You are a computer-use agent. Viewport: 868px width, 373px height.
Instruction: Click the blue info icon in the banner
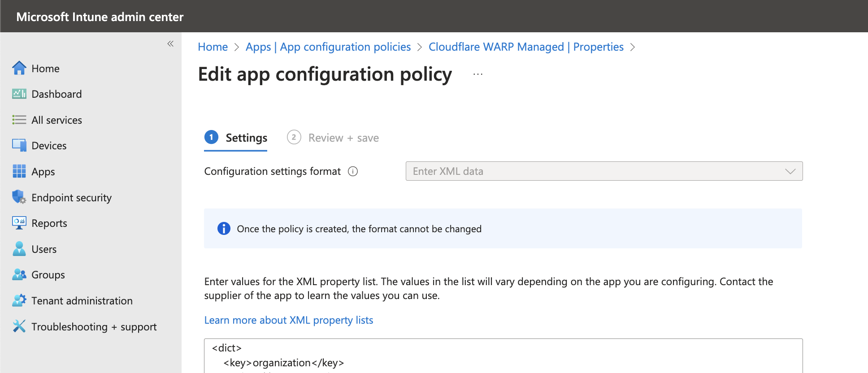pyautogui.click(x=224, y=229)
